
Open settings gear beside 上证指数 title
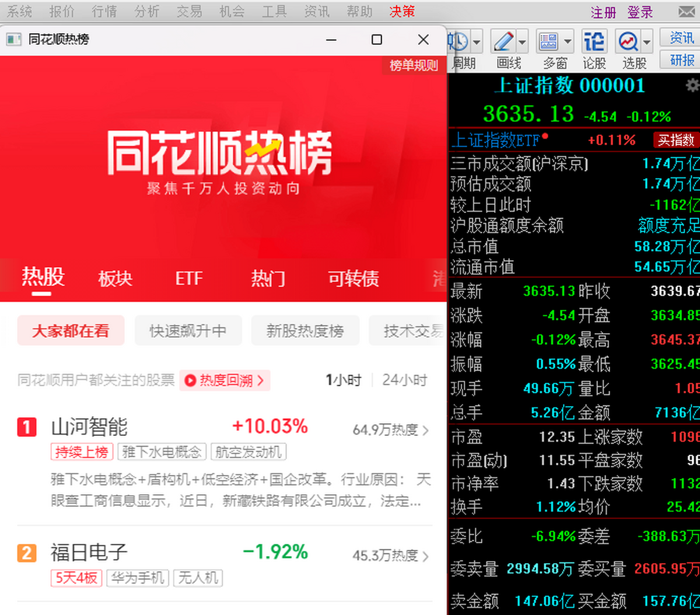692,86
